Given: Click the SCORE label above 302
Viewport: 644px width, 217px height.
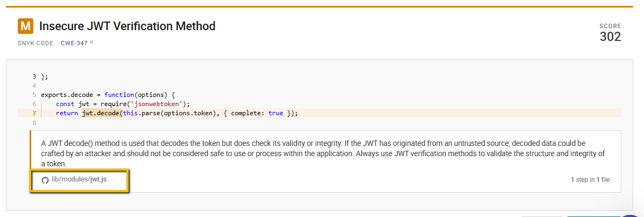Looking at the screenshot, I should pos(610,26).
